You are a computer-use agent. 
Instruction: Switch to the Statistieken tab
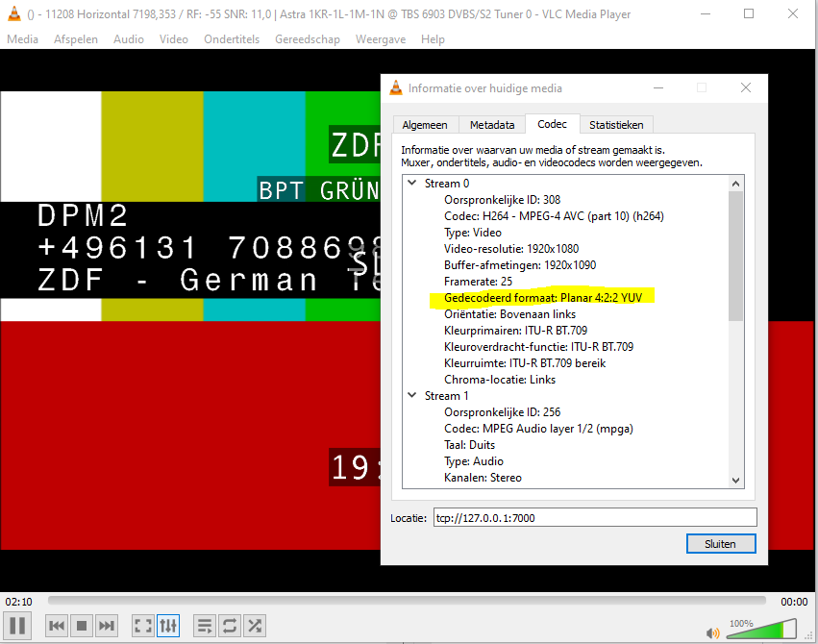pos(618,125)
